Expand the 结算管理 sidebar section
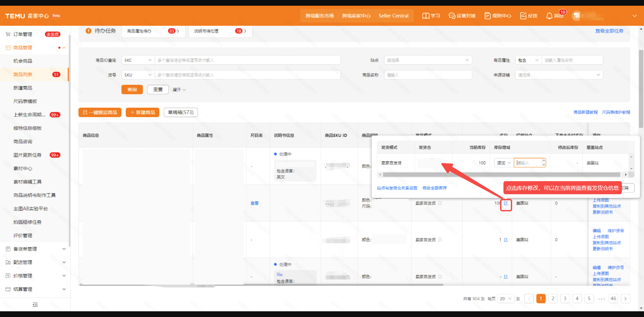This screenshot has width=644, height=317. tap(64, 289)
